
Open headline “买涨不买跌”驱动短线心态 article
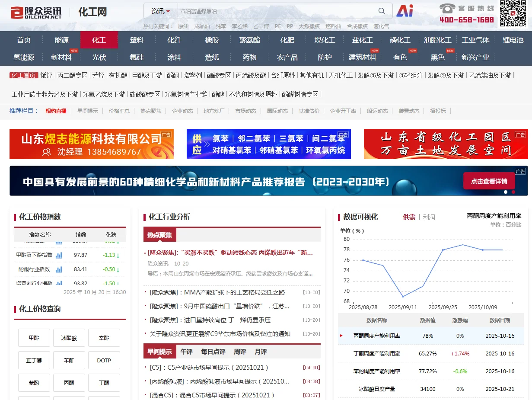[x=230, y=253]
